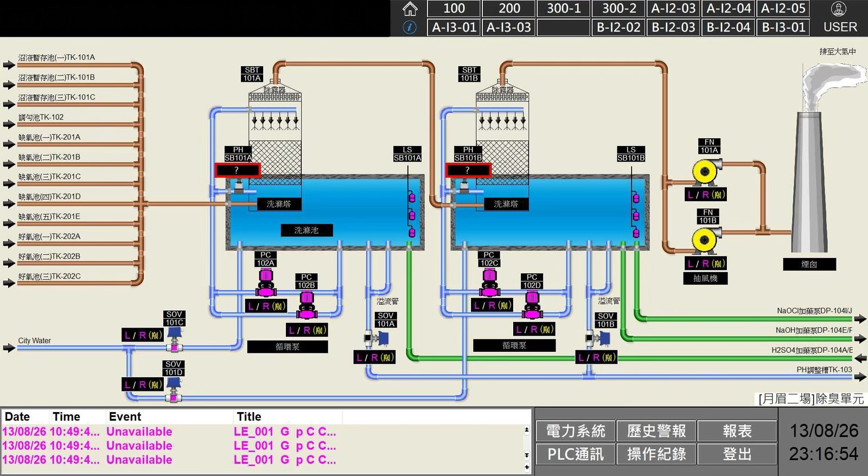Select circulation pump PC 102C
868x476 pixels.
coord(489,283)
